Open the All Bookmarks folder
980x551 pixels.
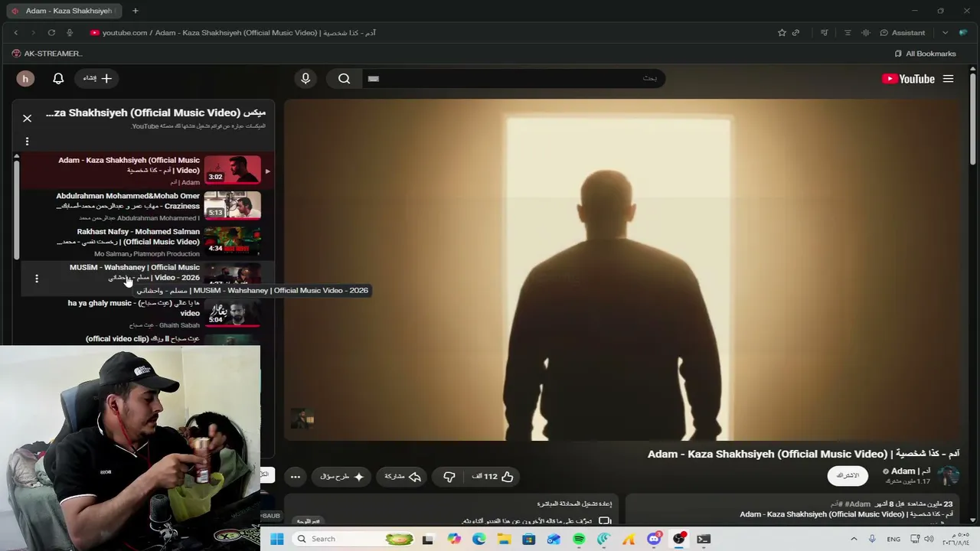(925, 54)
